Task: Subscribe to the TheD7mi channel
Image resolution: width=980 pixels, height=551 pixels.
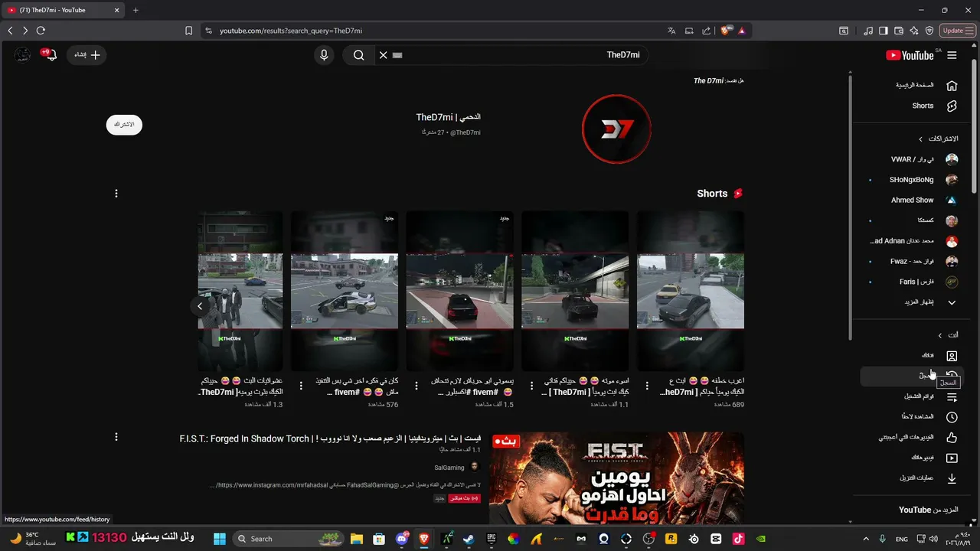Action: pyautogui.click(x=124, y=125)
